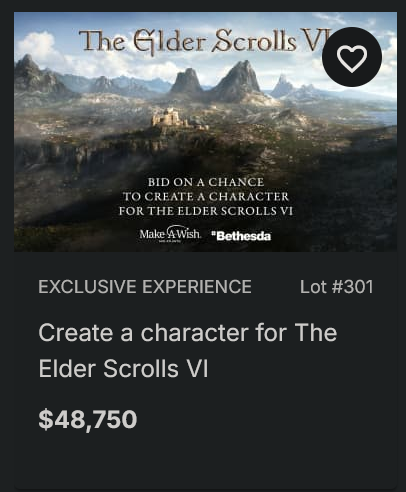Screen dimensions: 406x492
Task: Click the 'TO CREATE A CHARACTER' text line
Action: [206, 196]
